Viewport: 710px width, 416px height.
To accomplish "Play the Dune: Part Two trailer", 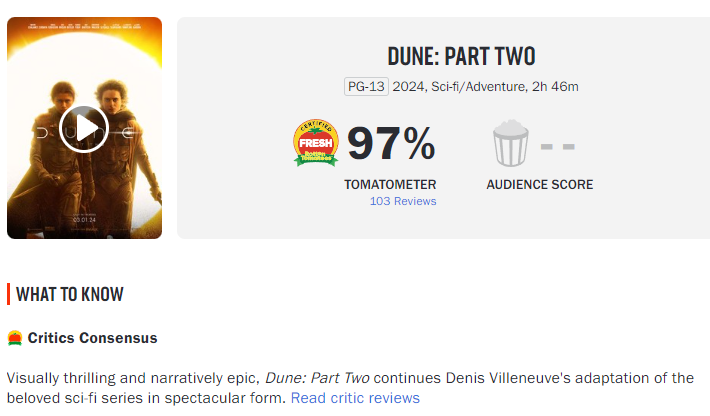I will coord(84,129).
